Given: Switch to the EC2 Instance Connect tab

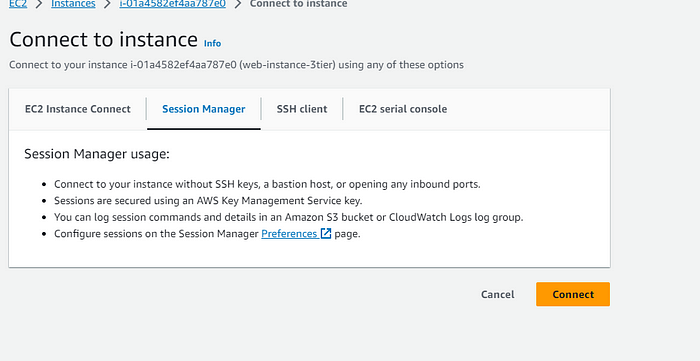Looking at the screenshot, I should click(78, 109).
